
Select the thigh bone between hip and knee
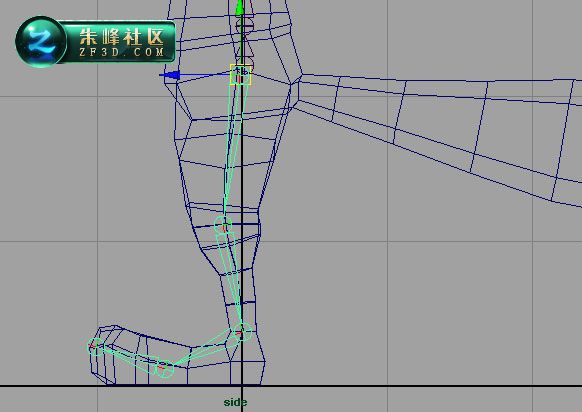coord(231,150)
